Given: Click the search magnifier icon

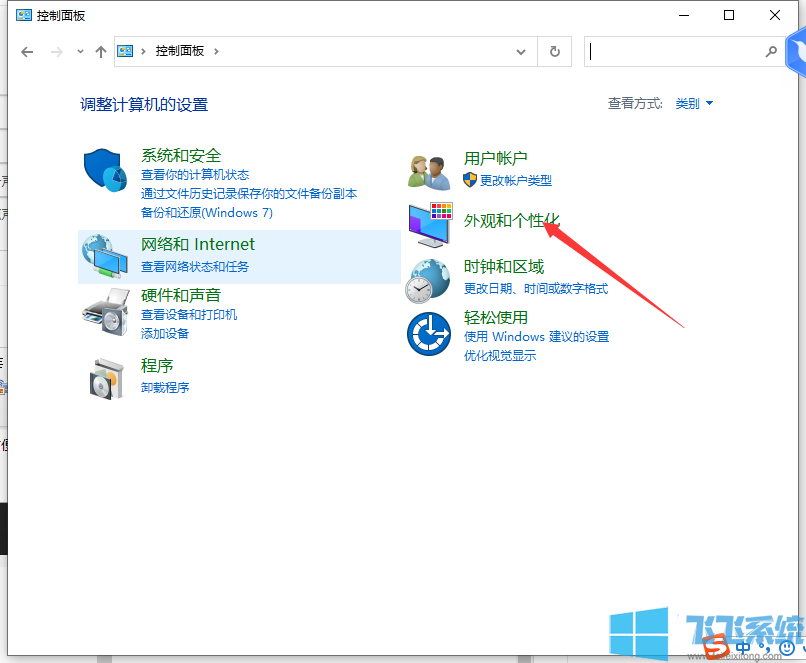Looking at the screenshot, I should (770, 51).
